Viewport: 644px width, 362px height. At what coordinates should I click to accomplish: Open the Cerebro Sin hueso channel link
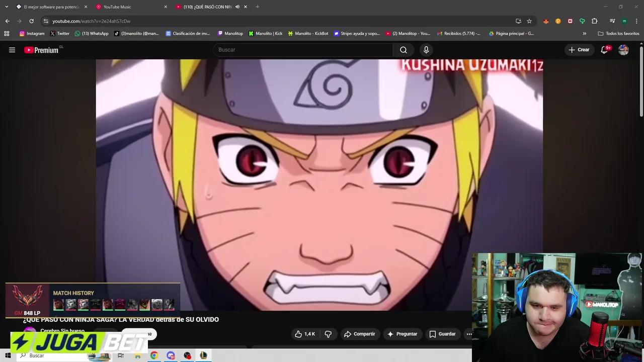(62, 331)
